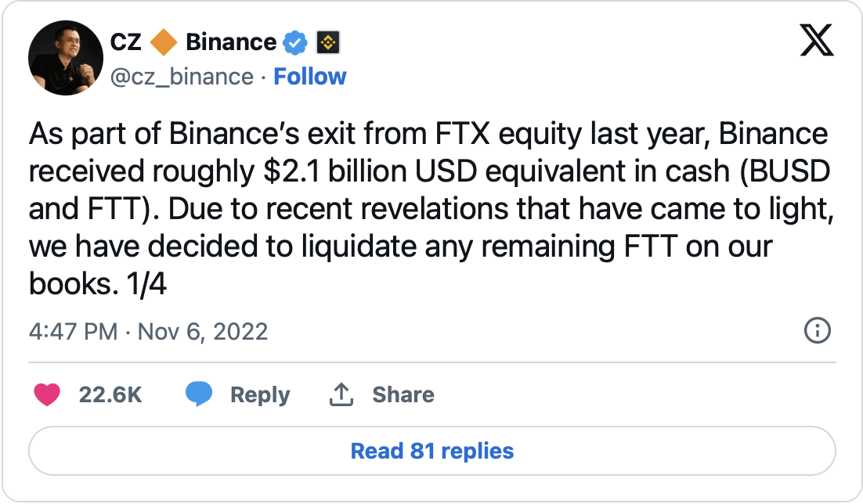The image size is (863, 504).
Task: Open the @cz_binance handle link
Action: pos(182,77)
